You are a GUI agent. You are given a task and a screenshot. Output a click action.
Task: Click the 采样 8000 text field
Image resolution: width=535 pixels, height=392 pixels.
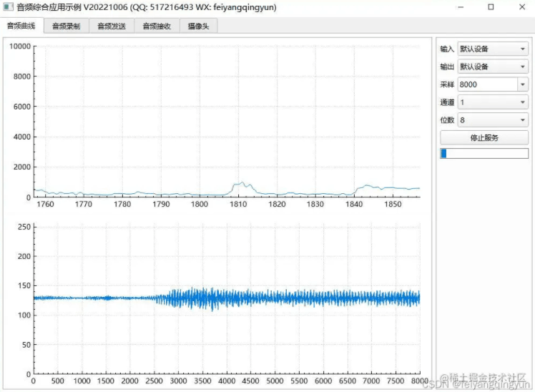coord(487,84)
